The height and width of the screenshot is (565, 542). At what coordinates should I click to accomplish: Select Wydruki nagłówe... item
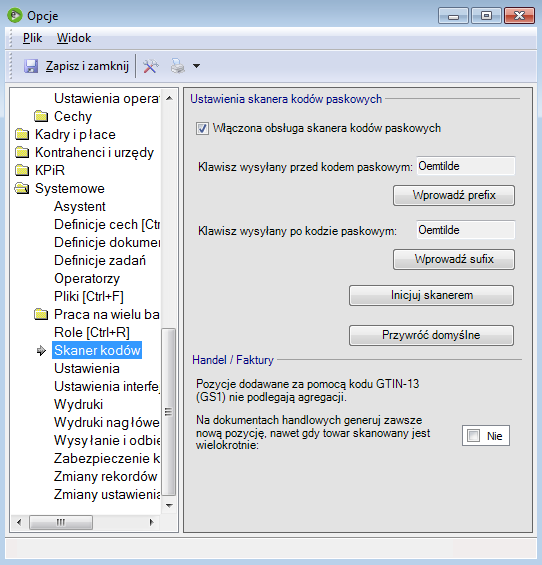tap(107, 422)
